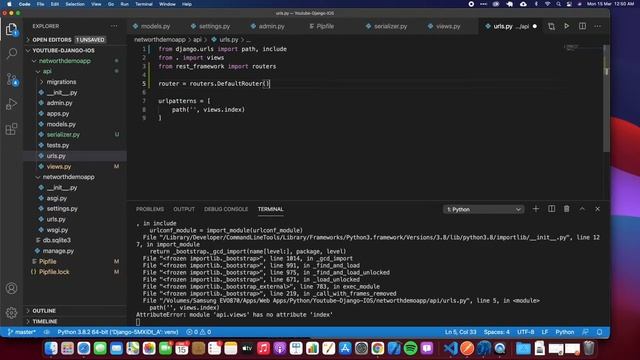Screen dimensions: 640x360
Task: Split the terminal panel
Action: click(551, 209)
